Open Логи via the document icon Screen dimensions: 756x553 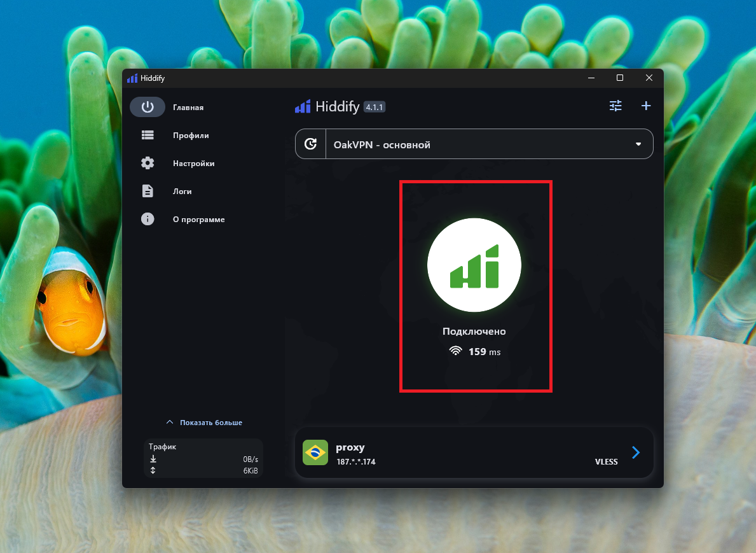pos(148,191)
